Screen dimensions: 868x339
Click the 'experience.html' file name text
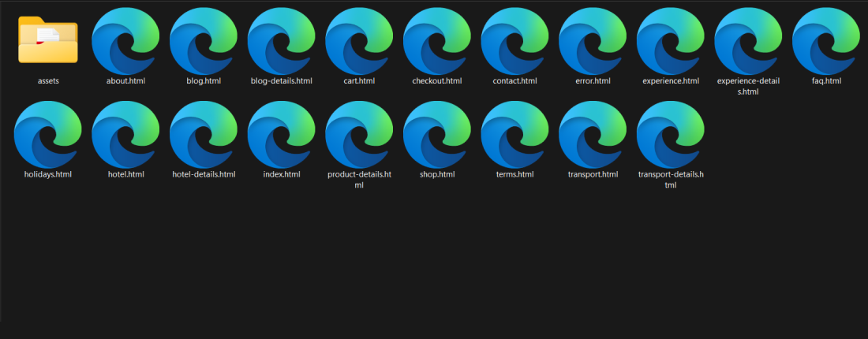pos(671,81)
